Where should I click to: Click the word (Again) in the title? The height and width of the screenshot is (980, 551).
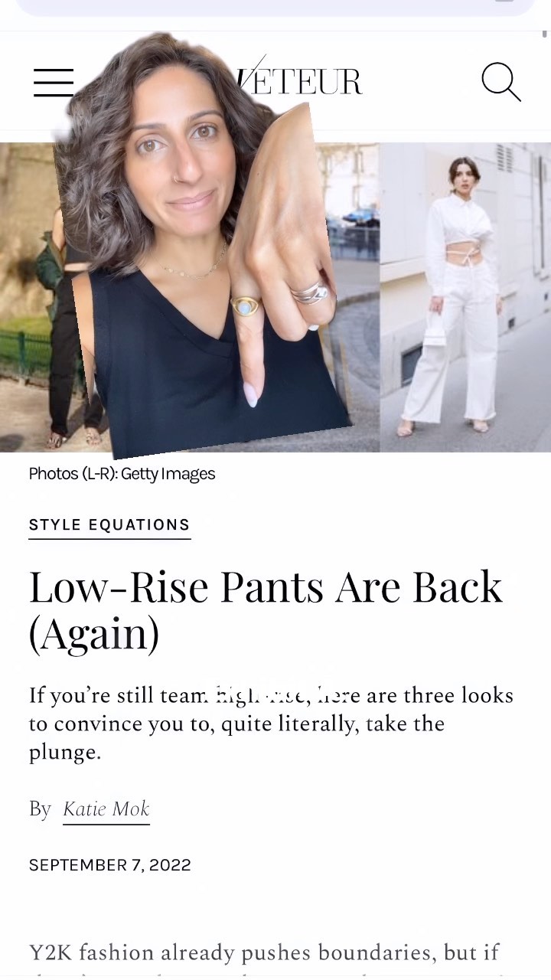point(94,635)
